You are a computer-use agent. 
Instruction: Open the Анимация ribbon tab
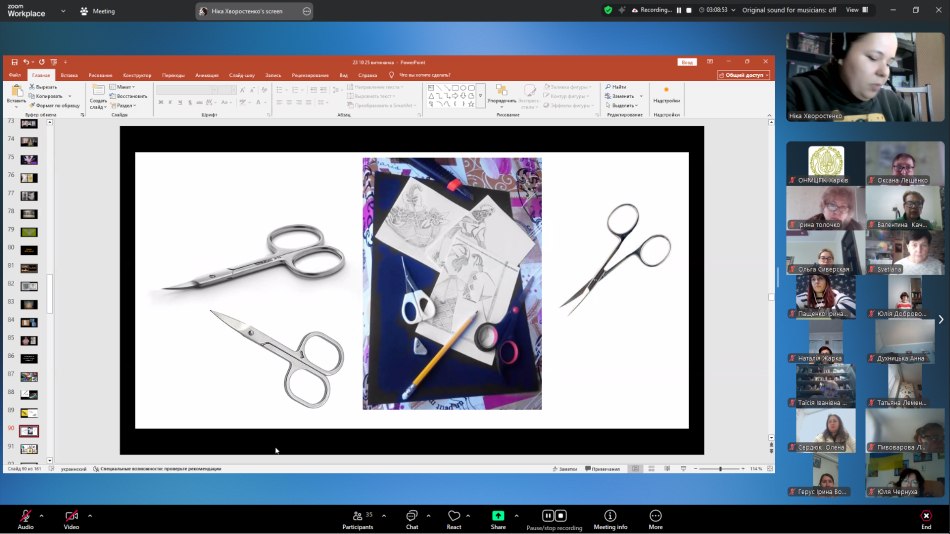click(207, 75)
